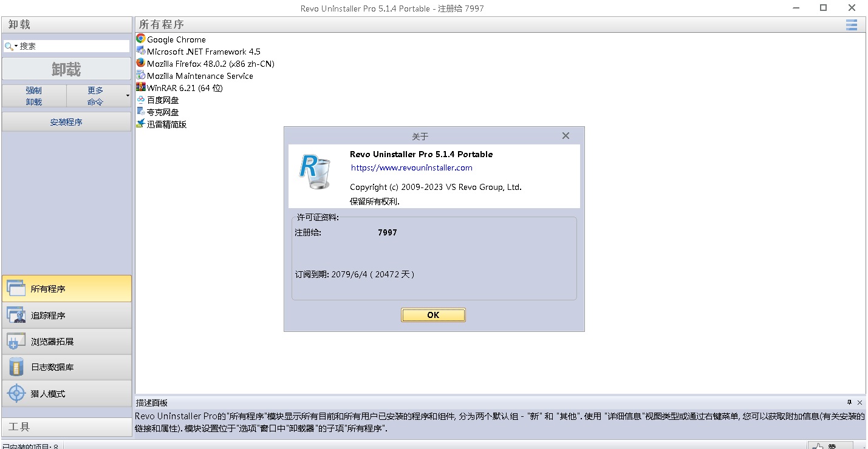Image resolution: width=868 pixels, height=449 pixels.
Task: Click the 搜索 input field
Action: [x=66, y=46]
